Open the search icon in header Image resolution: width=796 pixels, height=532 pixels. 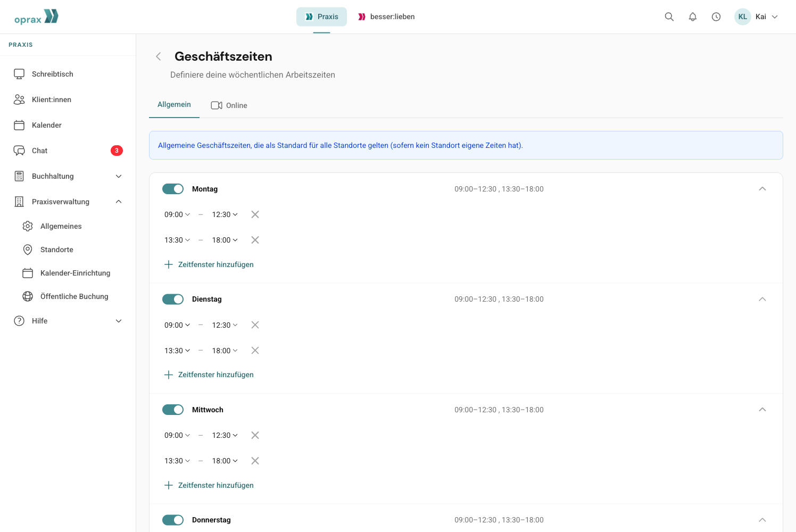669,16
